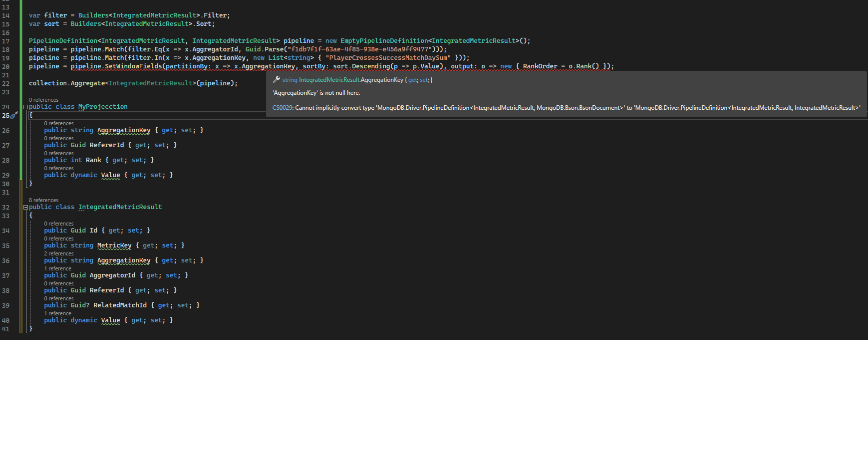Click line number 22 in the gutter
The height and width of the screenshot is (463, 868).
(6, 84)
